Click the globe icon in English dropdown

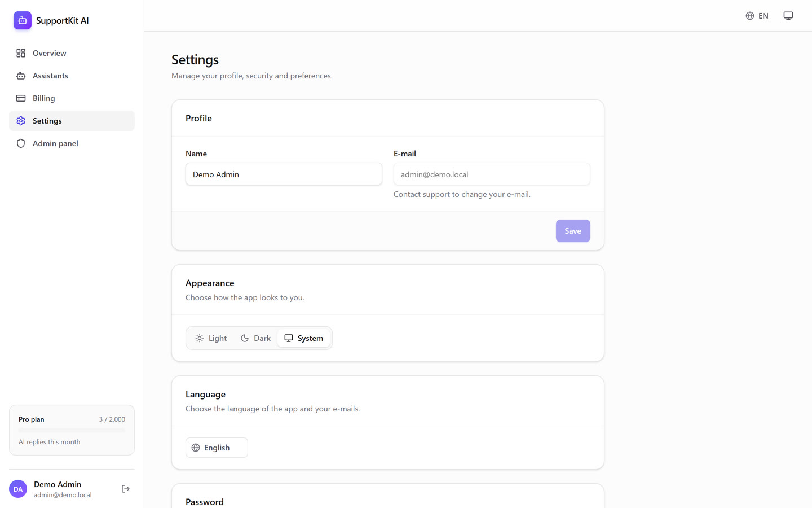click(196, 448)
